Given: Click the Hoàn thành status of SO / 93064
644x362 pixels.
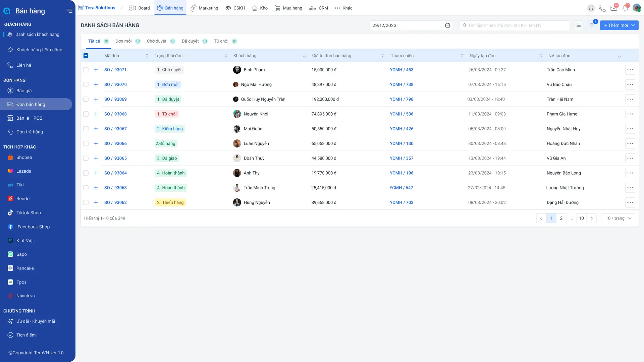Looking at the screenshot, I should [x=171, y=173].
